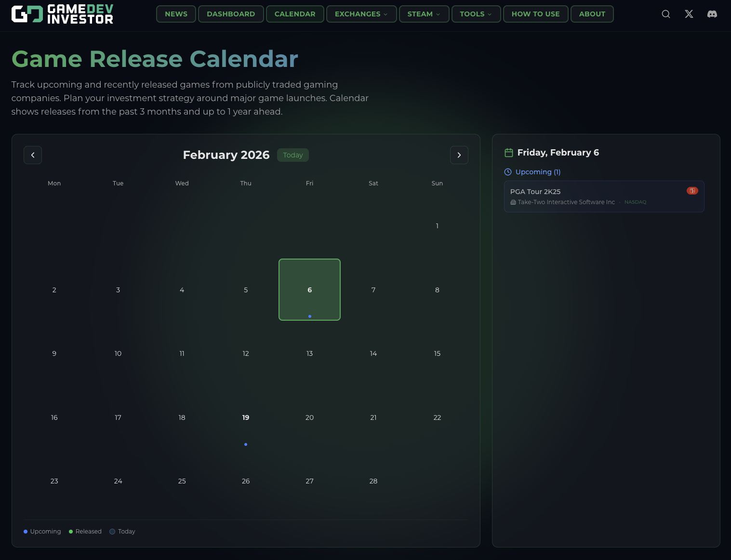Viewport: 731px width, 560px height.
Task: Advance to next month with right chevron
Action: coord(459,155)
